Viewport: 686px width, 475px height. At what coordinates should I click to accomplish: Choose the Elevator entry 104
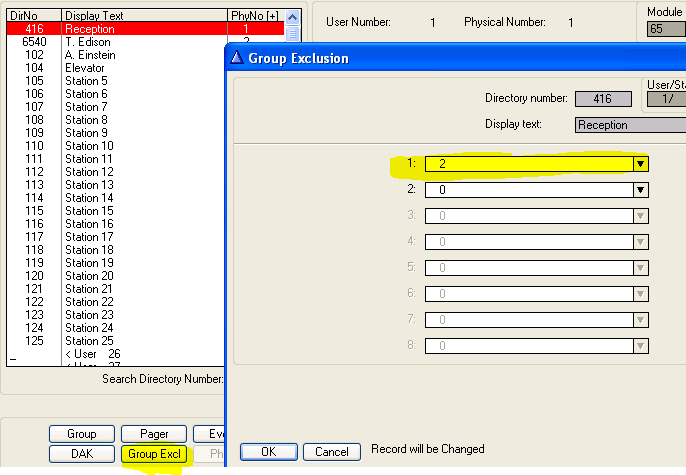84,68
